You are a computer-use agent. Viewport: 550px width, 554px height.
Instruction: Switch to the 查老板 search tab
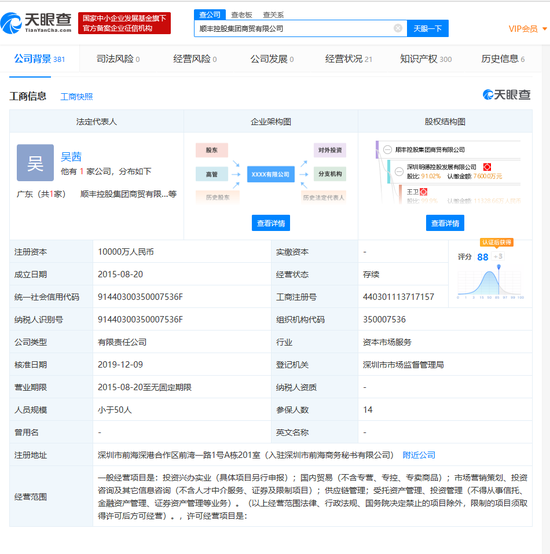242,15
